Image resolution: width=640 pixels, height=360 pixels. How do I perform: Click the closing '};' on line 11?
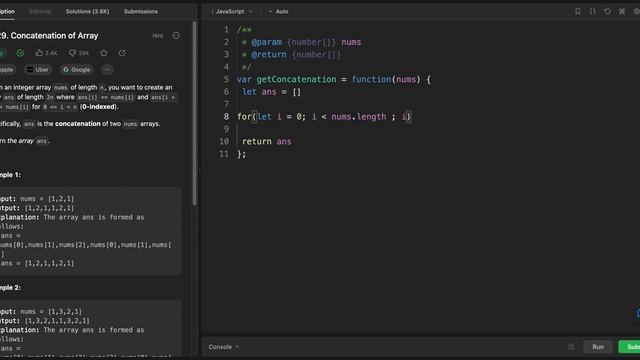(242, 154)
